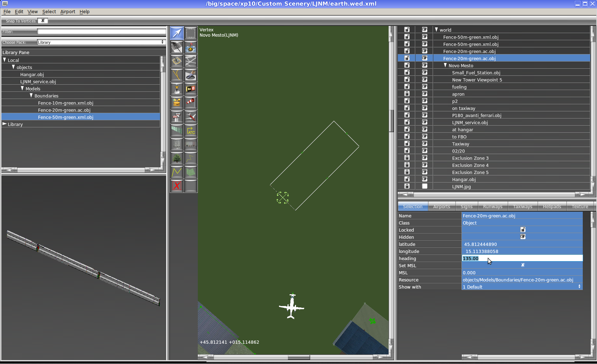Toggle the Snap To Vertices checkbox
Image resolution: width=597 pixels, height=364 pixels.
point(43,21)
